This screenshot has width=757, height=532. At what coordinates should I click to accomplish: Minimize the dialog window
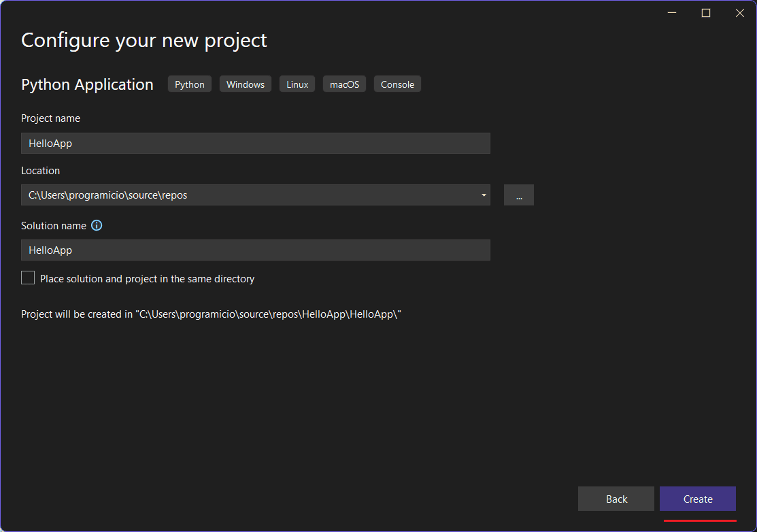(x=671, y=13)
